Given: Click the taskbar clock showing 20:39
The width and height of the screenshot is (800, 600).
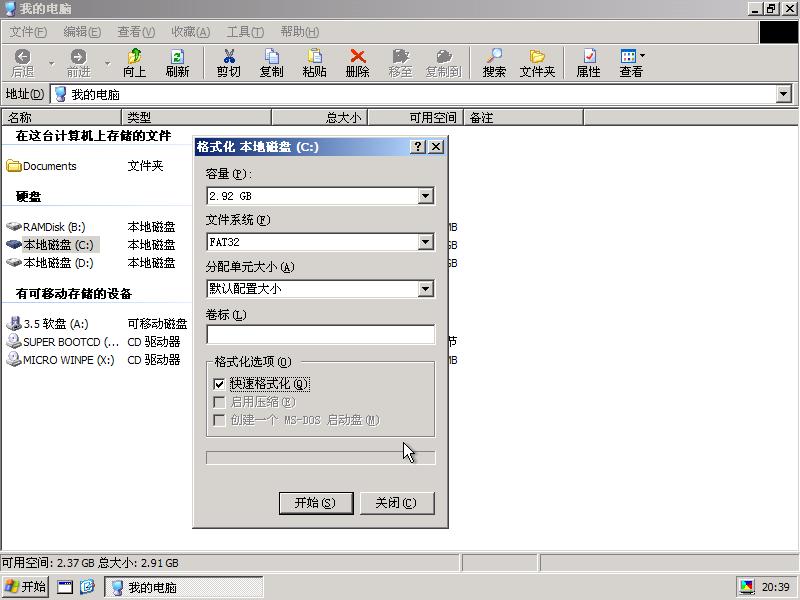Looking at the screenshot, I should tap(776, 587).
